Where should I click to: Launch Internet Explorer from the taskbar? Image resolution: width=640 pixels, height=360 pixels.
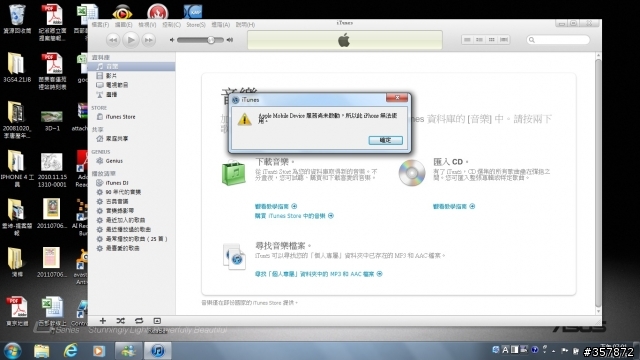tap(71, 351)
